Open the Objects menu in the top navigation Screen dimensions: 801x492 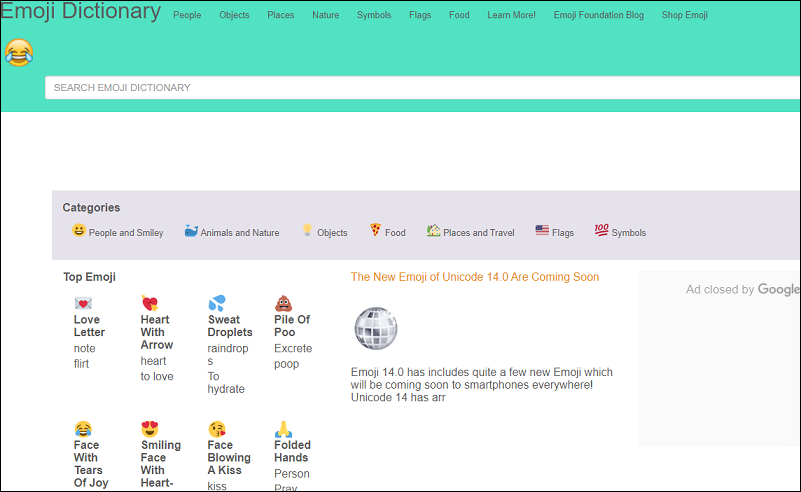[x=234, y=15]
